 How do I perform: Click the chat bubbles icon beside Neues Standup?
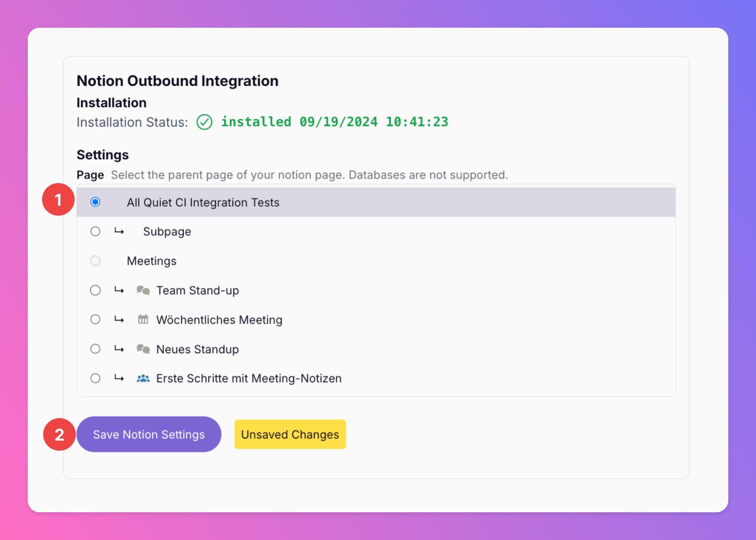(x=143, y=349)
